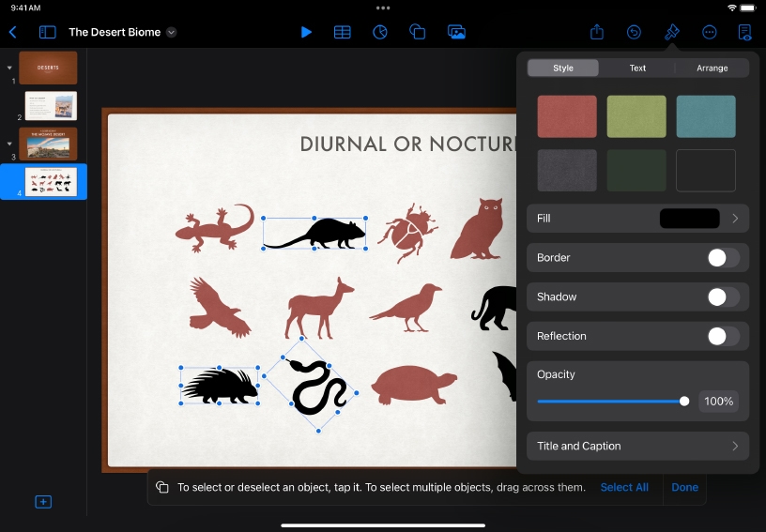This screenshot has width=766, height=532.
Task: Expand the Title and Caption options
Action: point(637,447)
